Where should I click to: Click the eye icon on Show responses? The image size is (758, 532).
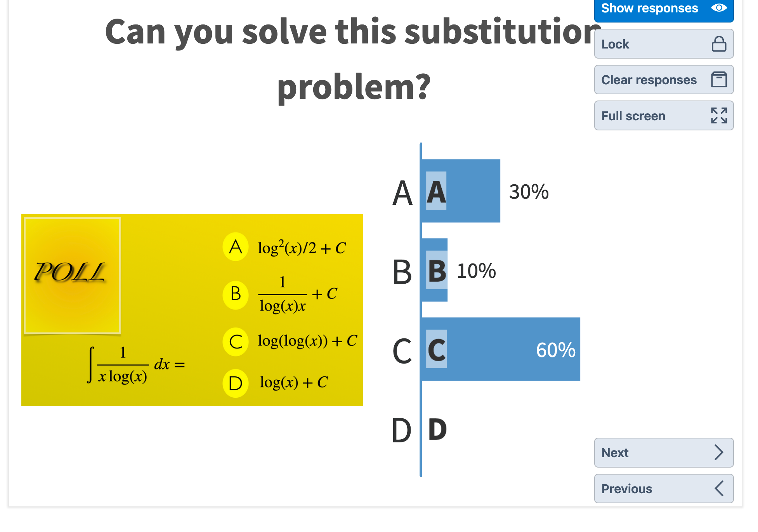719,8
